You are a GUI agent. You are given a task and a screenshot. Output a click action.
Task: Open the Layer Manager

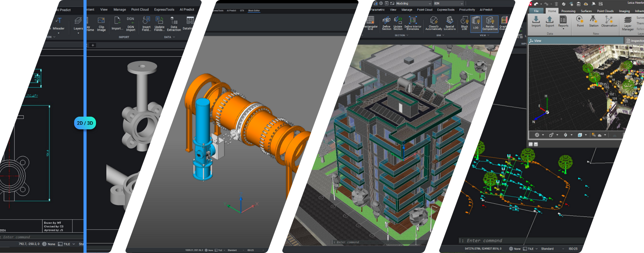pos(628,24)
